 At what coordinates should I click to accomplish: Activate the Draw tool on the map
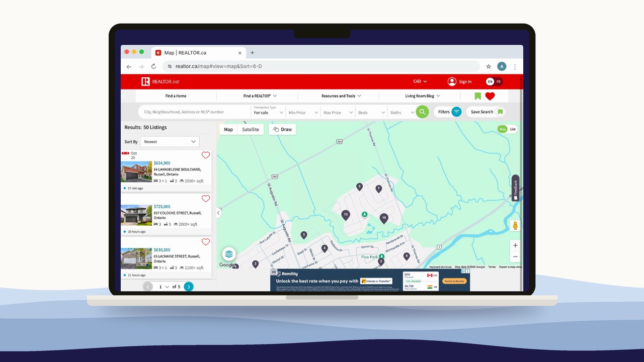(282, 129)
